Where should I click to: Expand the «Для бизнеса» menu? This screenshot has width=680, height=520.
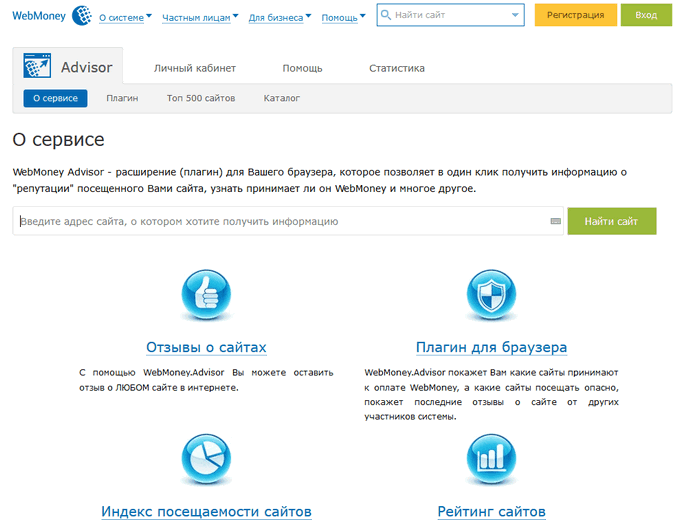coord(279,17)
